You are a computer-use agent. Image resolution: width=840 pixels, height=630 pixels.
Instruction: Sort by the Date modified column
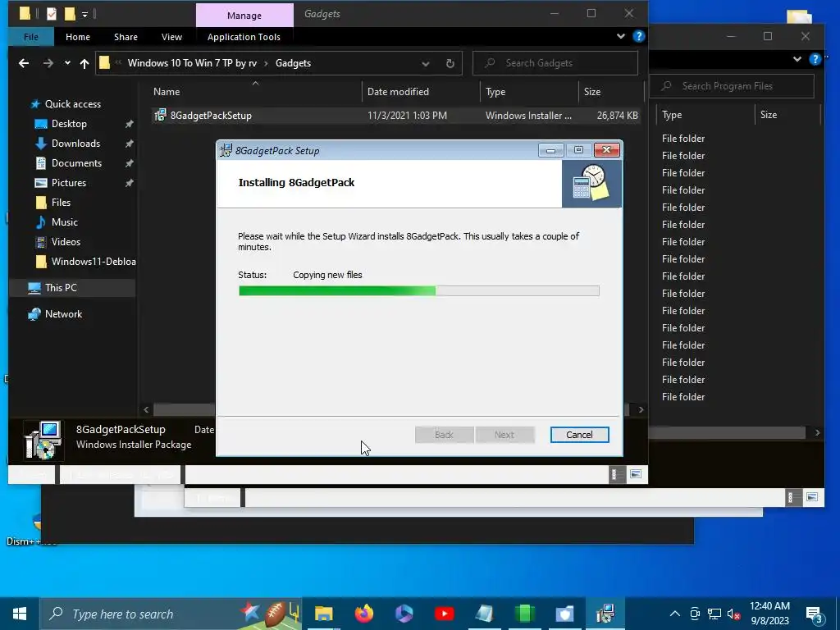(x=398, y=92)
